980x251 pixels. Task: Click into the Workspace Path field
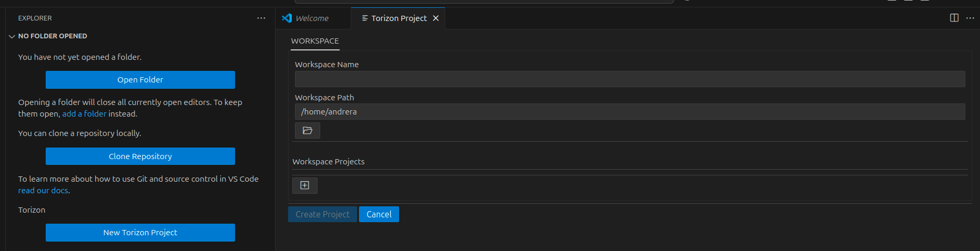point(630,112)
